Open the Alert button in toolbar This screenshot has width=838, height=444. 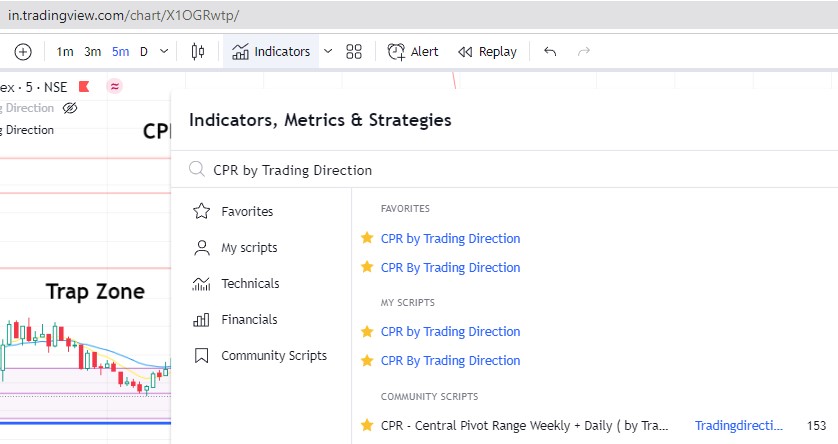[x=413, y=52]
